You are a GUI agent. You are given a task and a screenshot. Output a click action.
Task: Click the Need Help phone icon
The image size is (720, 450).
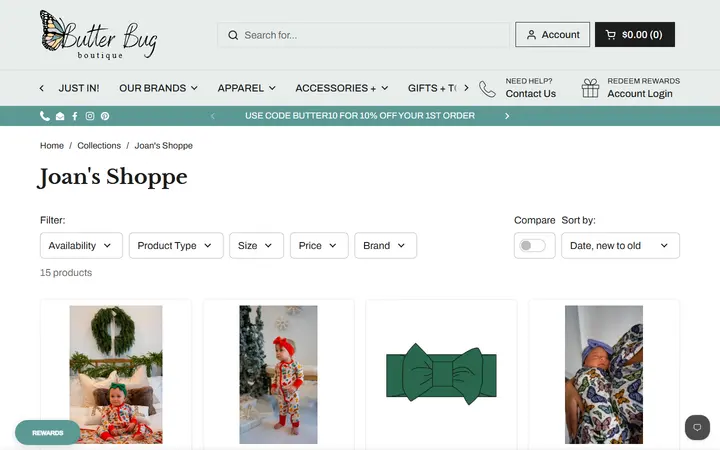(487, 89)
